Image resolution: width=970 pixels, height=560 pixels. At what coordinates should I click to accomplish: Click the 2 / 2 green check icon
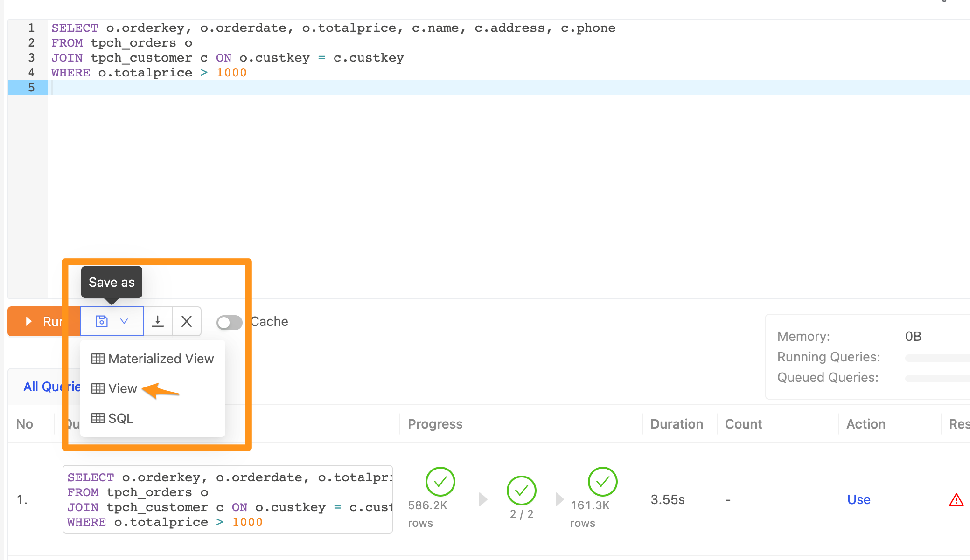coord(521,490)
